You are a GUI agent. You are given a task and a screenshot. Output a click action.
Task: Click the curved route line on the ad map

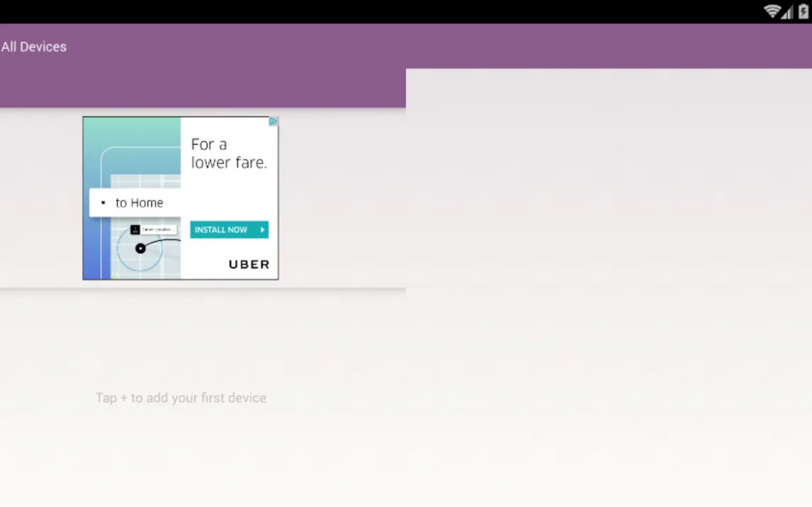pos(167,241)
